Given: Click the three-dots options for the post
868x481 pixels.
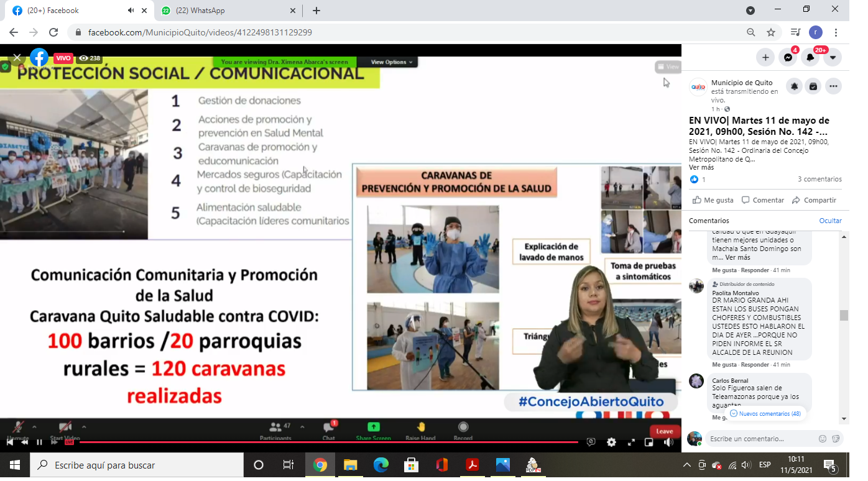Looking at the screenshot, I should pyautogui.click(x=833, y=87).
